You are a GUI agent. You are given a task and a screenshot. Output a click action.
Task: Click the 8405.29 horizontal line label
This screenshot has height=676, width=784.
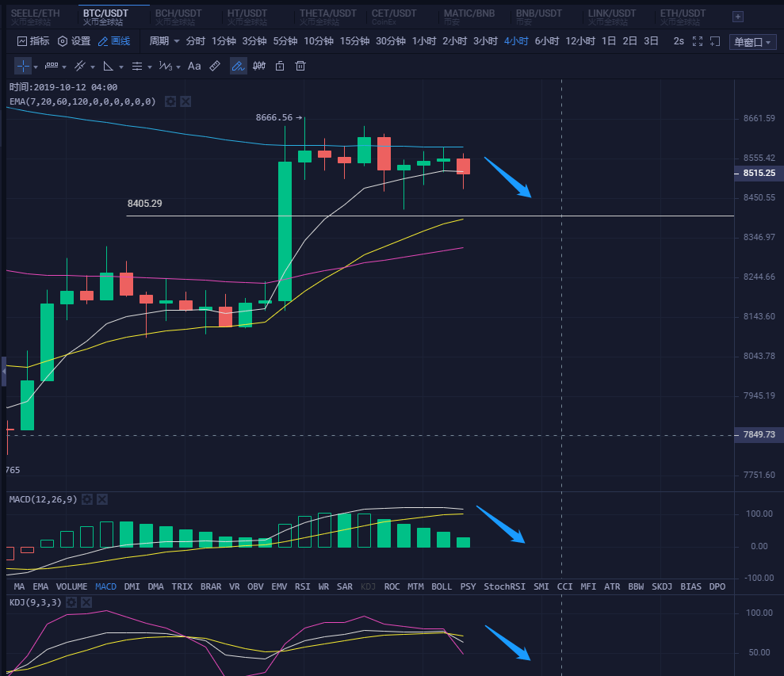pos(144,204)
